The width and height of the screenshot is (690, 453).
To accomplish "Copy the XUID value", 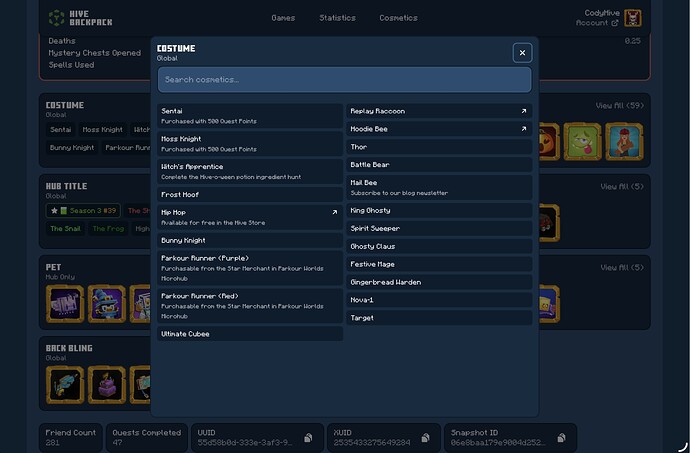I will pyautogui.click(x=425, y=438).
